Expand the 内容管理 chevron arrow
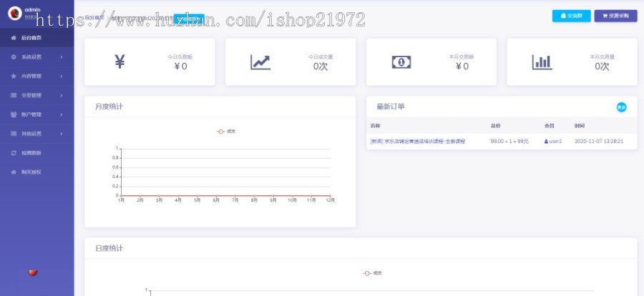Image resolution: width=644 pixels, height=296 pixels. pos(62,77)
